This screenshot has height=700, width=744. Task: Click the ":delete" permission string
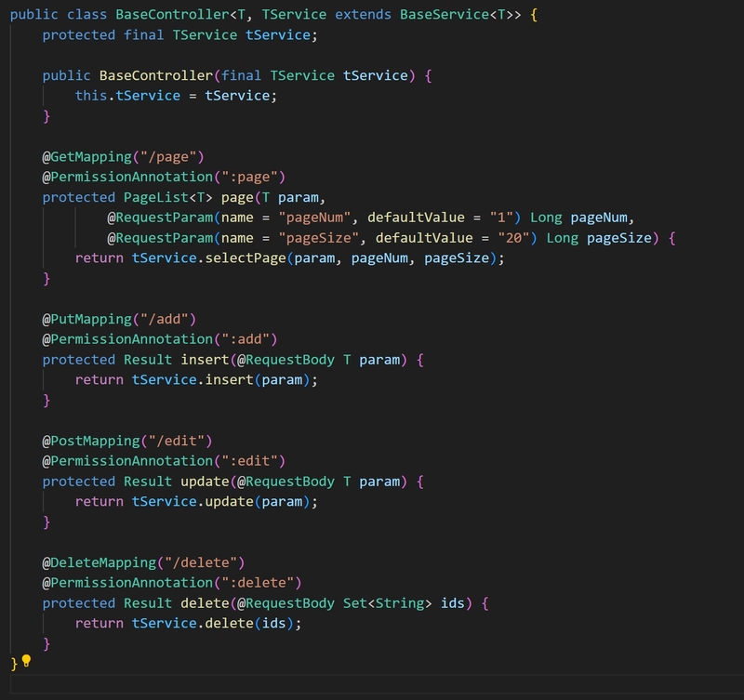258,583
